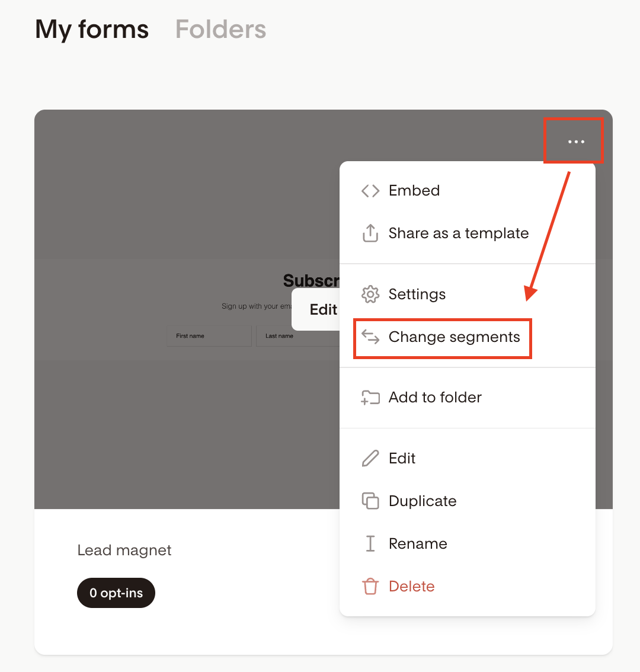Click the Lead magnet form title

(x=124, y=551)
